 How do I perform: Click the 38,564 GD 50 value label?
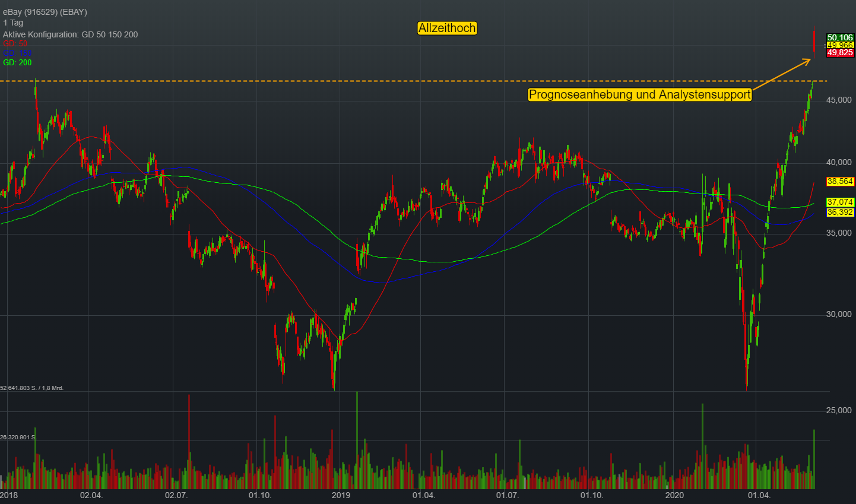tap(840, 182)
